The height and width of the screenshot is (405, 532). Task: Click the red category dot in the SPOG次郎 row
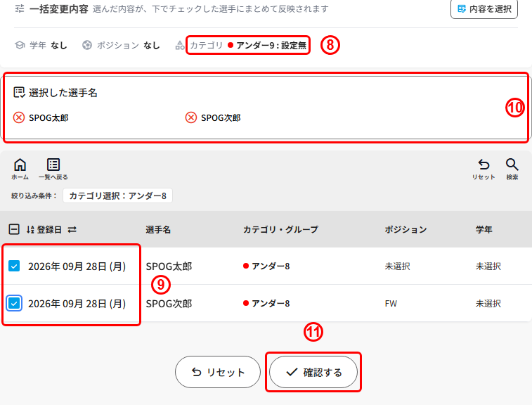(x=246, y=303)
